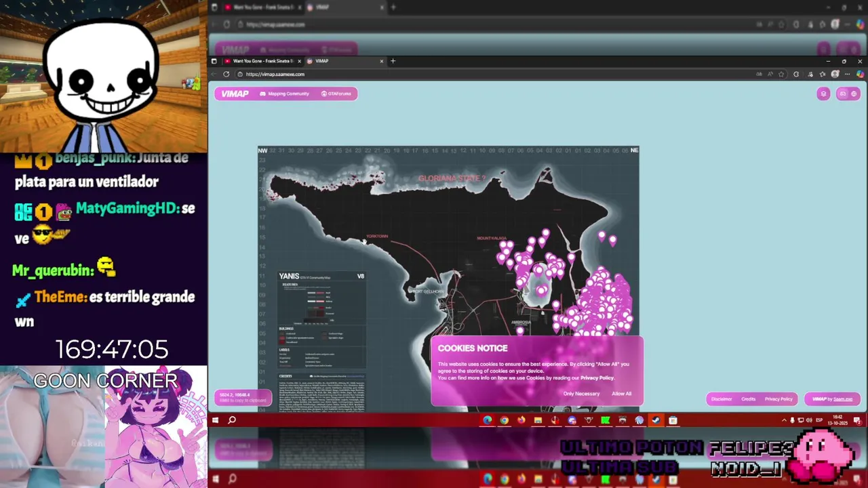Screen dimensions: 868x488
Task: Click Allow All in cookies notice
Action: [x=621, y=394]
